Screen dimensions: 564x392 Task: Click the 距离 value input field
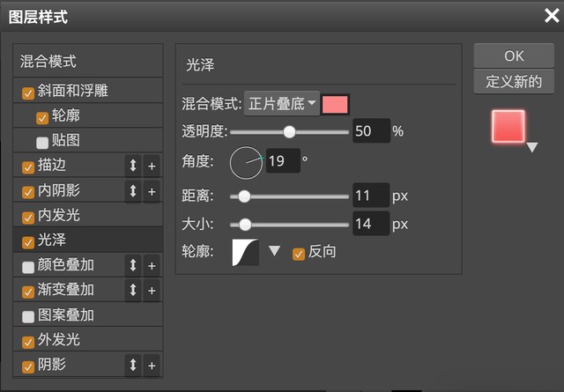tap(370, 196)
